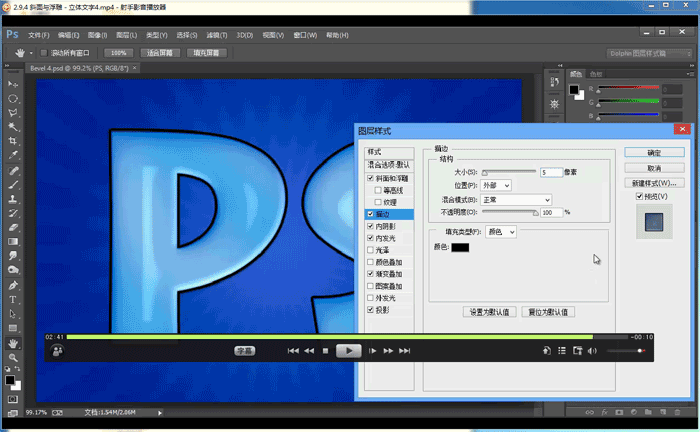Select the Rectangle shape tool

coord(12,328)
